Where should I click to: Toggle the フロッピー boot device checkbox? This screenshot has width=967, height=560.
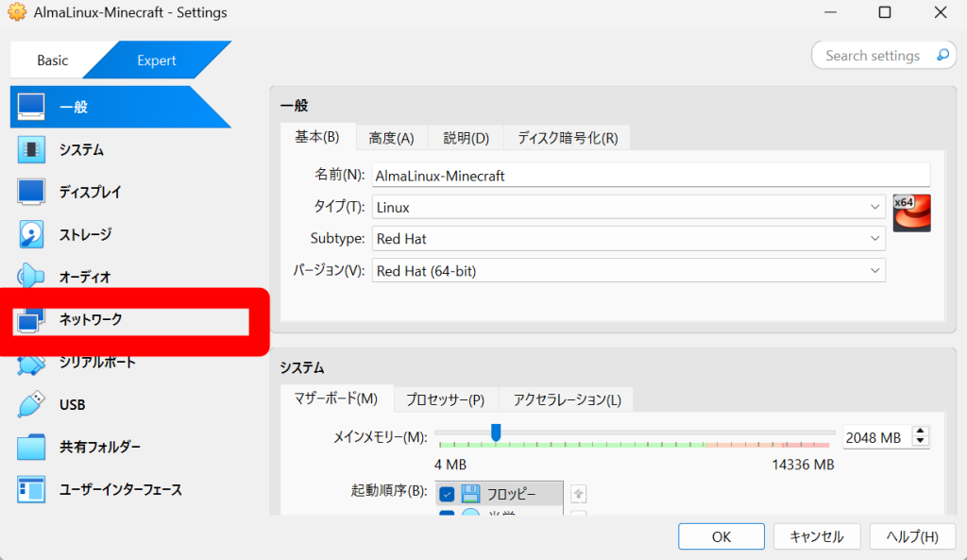pyautogui.click(x=447, y=494)
